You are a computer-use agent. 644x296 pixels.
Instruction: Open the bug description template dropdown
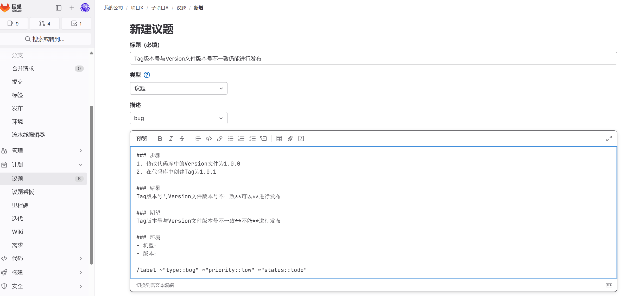pyautogui.click(x=178, y=118)
